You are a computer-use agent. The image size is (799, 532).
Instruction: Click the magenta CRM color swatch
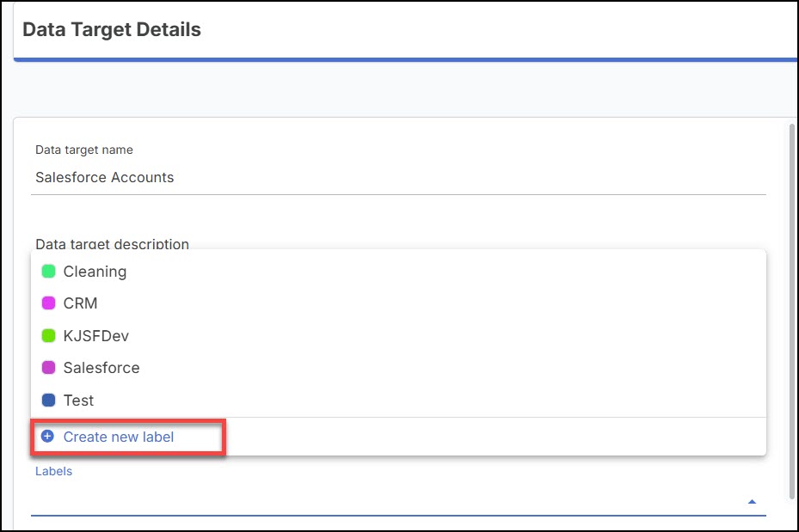[x=48, y=303]
